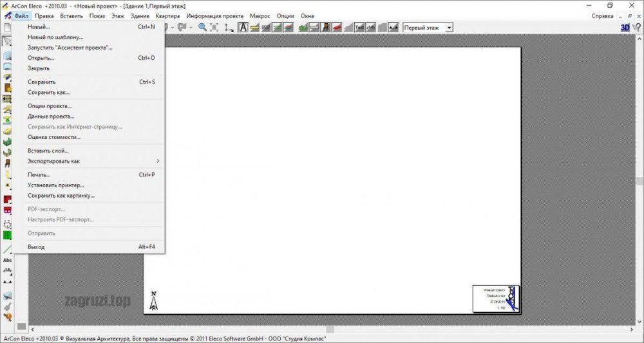Choose 'Сохранить как...' from File menu

tap(48, 92)
